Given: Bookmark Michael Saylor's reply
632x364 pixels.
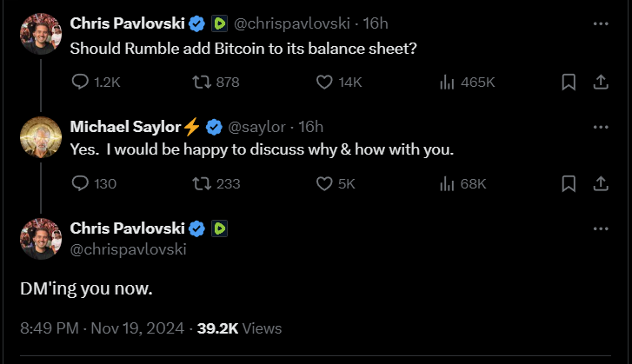Looking at the screenshot, I should (x=569, y=183).
